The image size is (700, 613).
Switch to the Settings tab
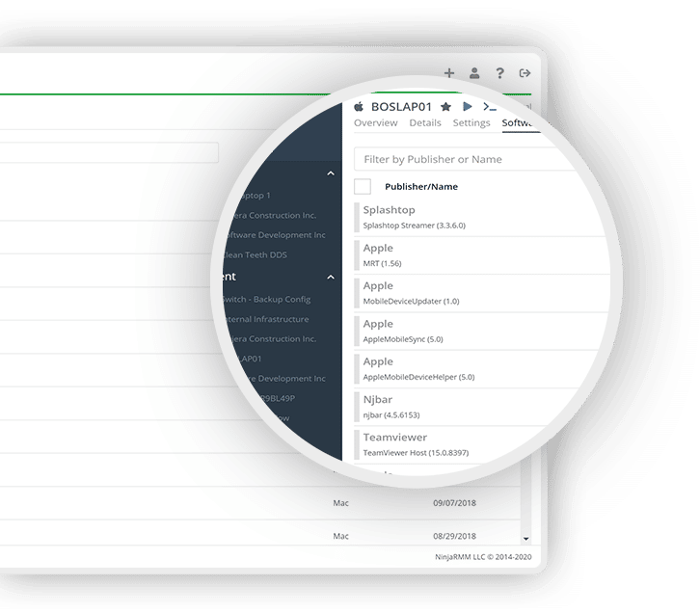pos(471,122)
